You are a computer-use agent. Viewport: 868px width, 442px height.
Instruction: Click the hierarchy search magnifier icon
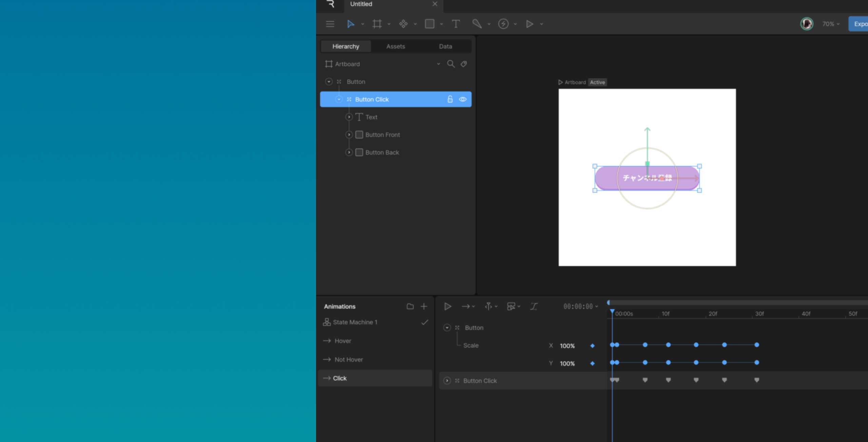451,64
